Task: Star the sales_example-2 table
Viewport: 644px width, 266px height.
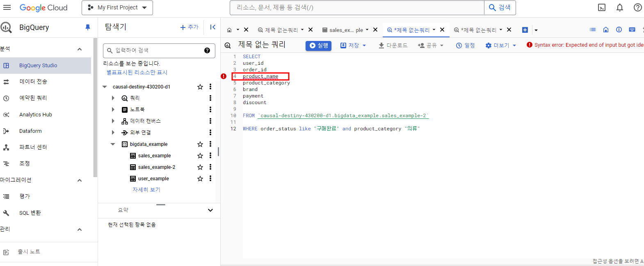Action: tap(200, 167)
